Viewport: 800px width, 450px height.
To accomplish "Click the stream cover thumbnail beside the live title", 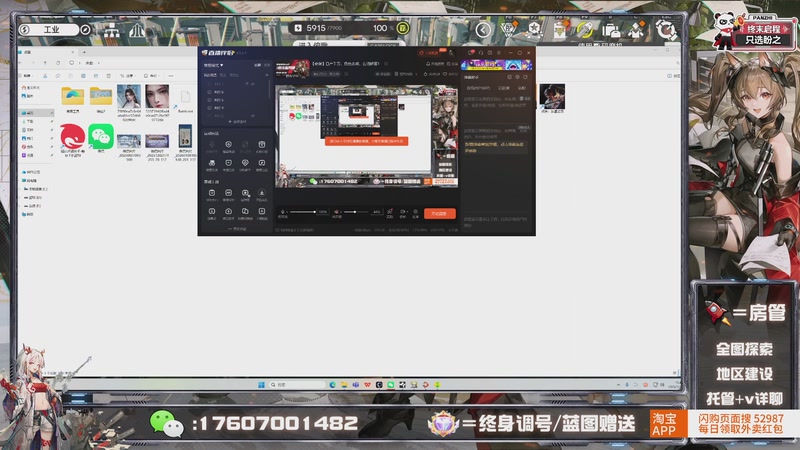I will click(293, 68).
